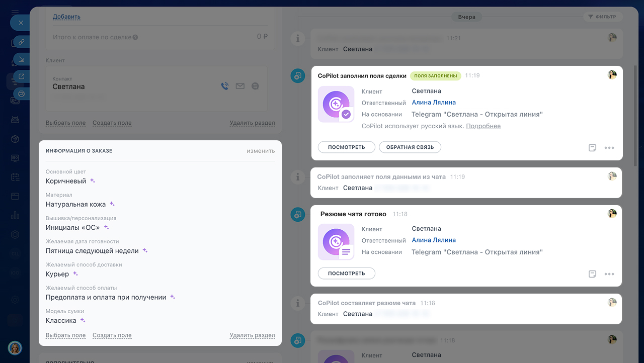Click the print icon in side panel
This screenshot has height=363, width=644.
[x=21, y=94]
